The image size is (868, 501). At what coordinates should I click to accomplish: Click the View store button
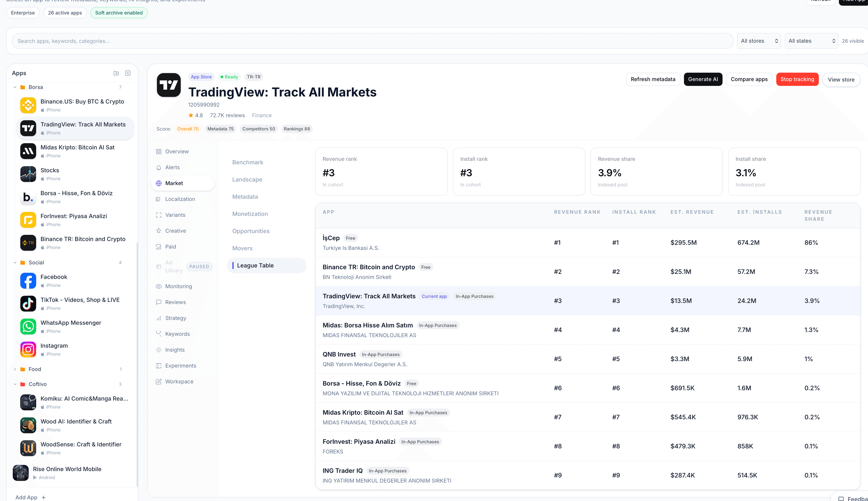tap(841, 80)
